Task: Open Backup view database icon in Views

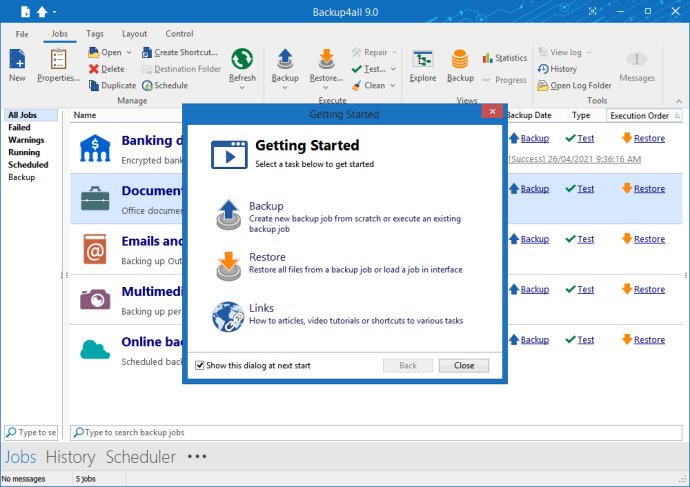Action: tap(460, 59)
